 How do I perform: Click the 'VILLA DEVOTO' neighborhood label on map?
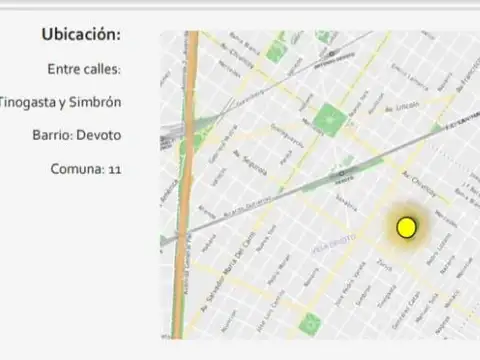pos(333,245)
